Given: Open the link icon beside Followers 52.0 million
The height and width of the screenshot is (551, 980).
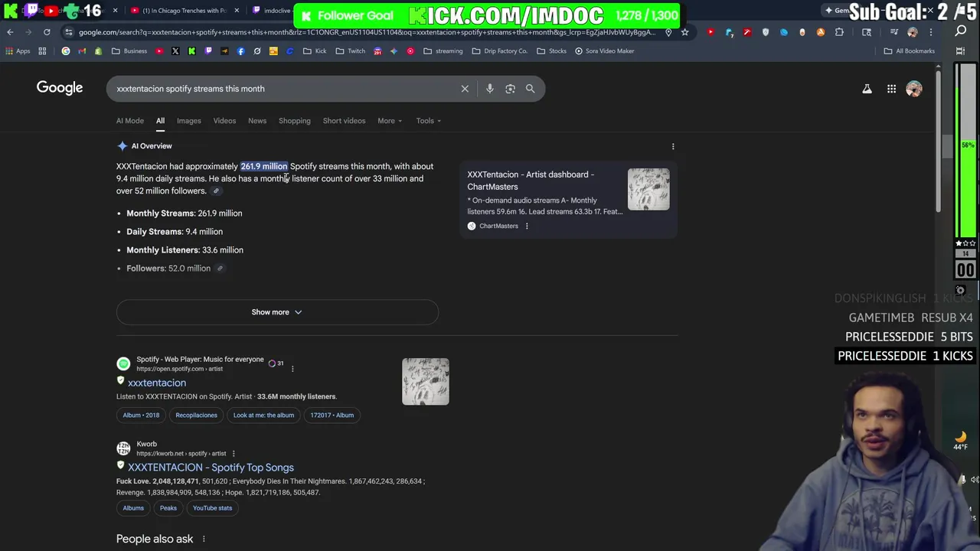Looking at the screenshot, I should coord(220,269).
